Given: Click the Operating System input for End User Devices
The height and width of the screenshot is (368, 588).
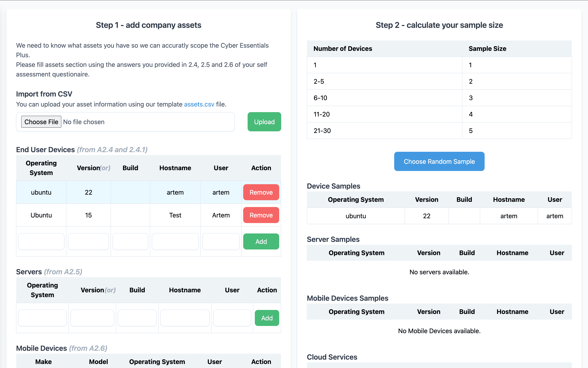Looking at the screenshot, I should [41, 241].
